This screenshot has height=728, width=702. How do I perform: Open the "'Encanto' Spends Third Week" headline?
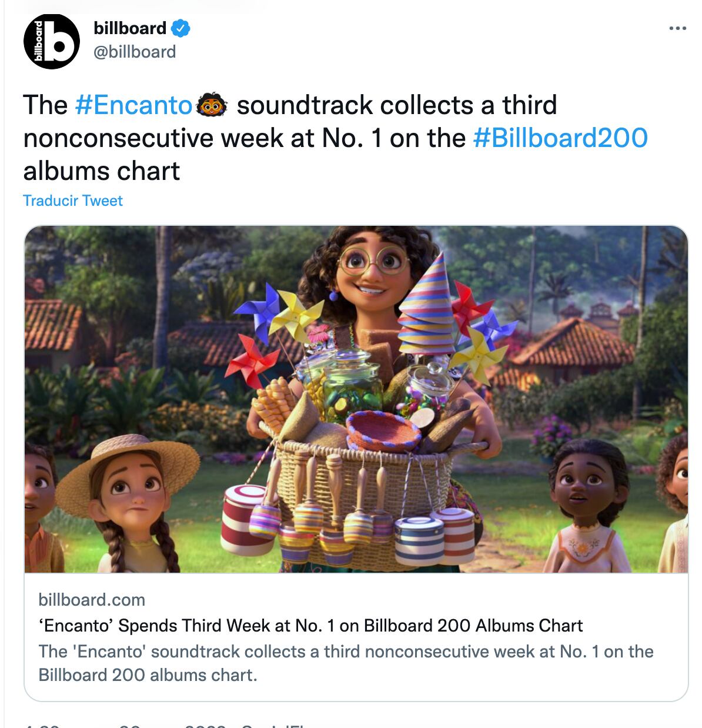pos(310,626)
